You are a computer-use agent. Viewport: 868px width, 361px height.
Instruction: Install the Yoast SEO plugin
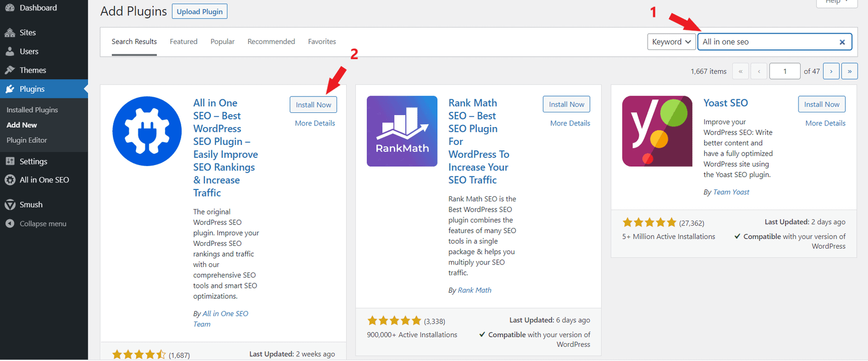tap(822, 104)
